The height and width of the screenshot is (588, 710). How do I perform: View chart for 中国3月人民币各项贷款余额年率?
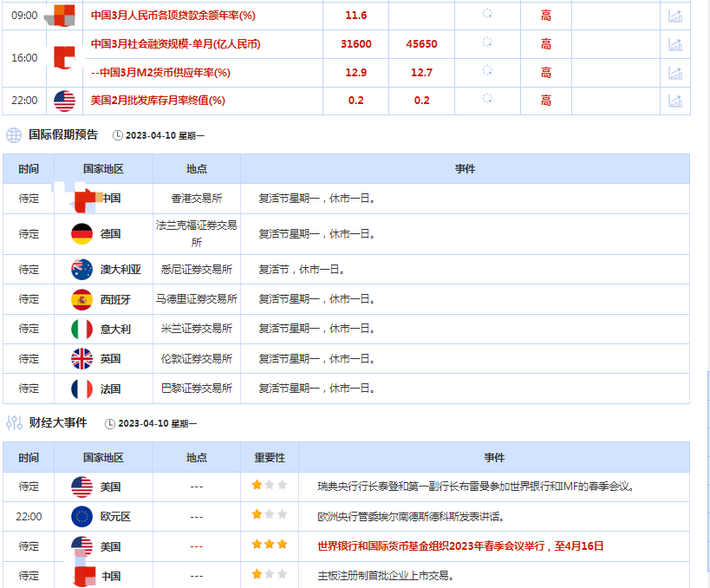pyautogui.click(x=674, y=16)
